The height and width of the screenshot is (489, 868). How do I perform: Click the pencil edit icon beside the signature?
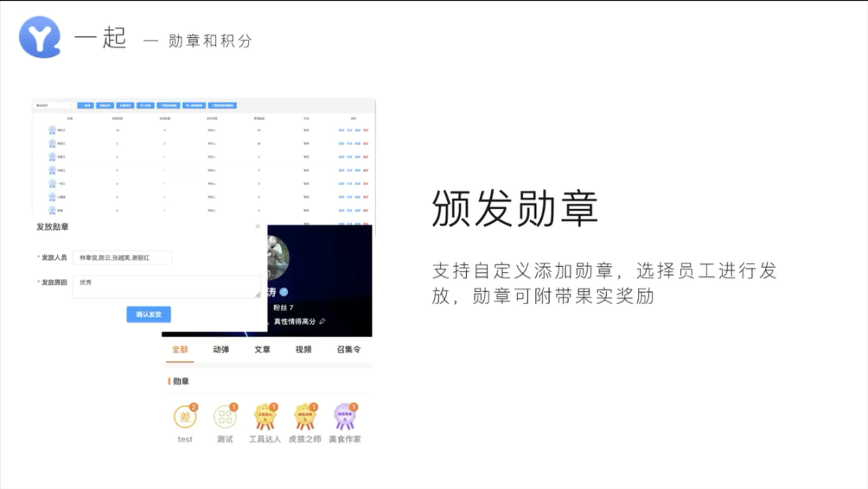click(x=322, y=321)
